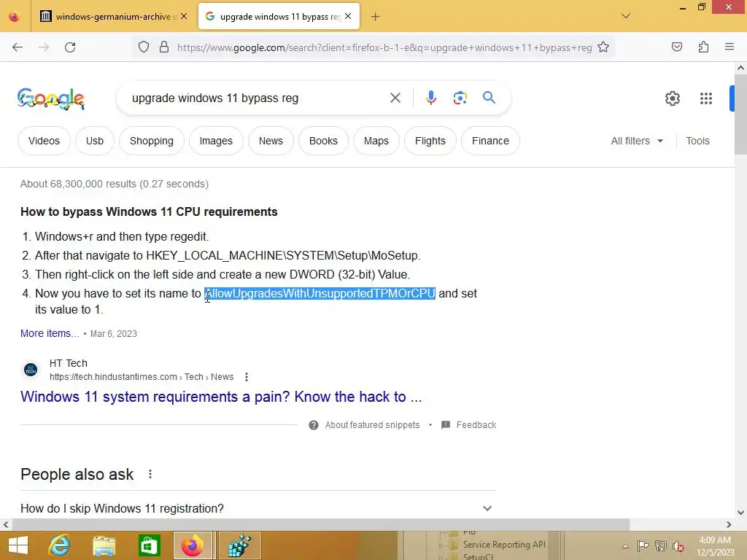Image resolution: width=747 pixels, height=560 pixels.
Task: Open the More items link
Action: pos(50,333)
